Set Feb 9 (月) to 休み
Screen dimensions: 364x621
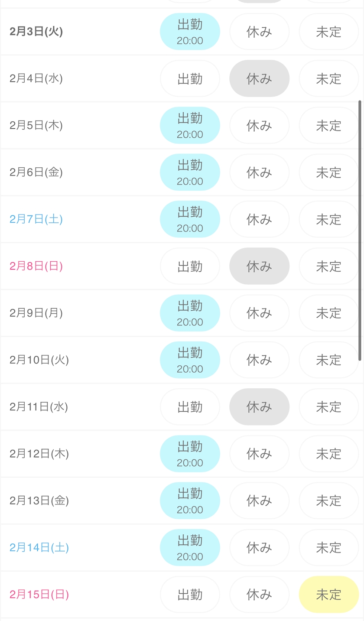tap(259, 313)
